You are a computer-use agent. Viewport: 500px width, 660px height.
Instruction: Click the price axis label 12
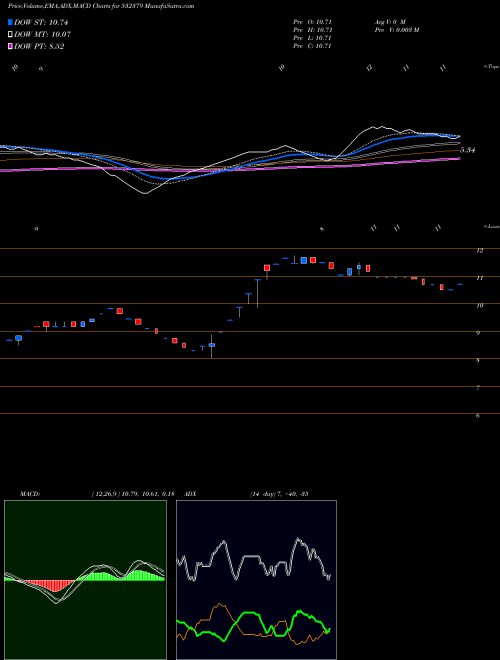[x=479, y=251]
